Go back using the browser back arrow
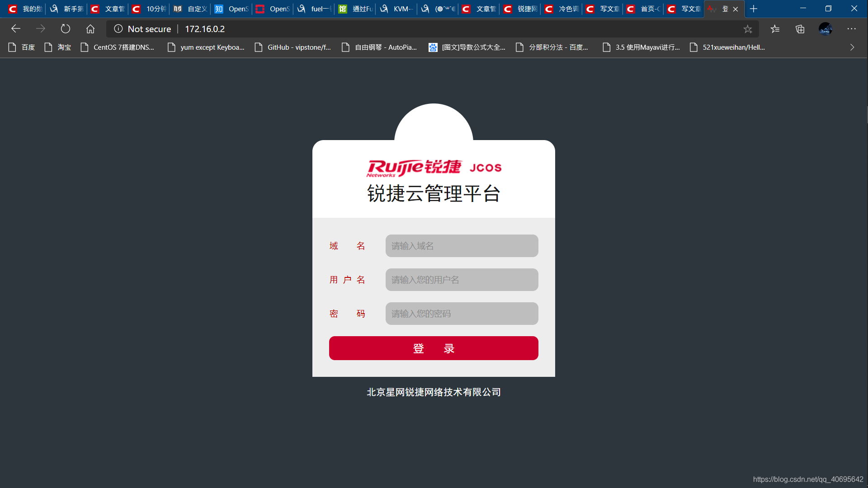 (x=16, y=29)
